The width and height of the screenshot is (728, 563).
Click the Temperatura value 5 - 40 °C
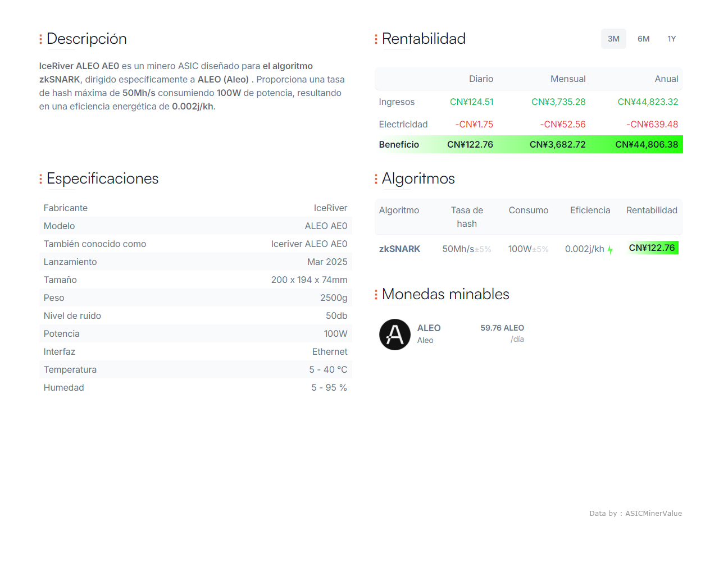point(328,369)
